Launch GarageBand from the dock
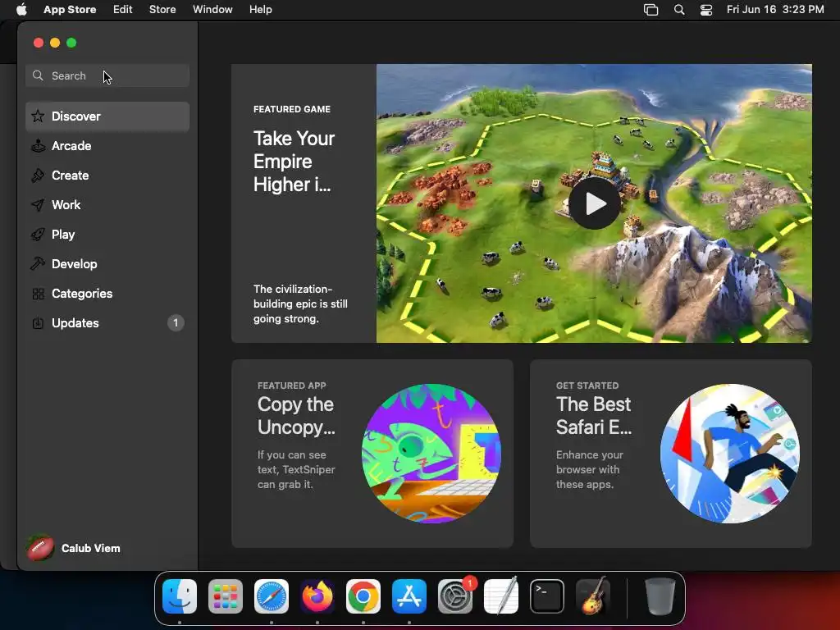Image resolution: width=840 pixels, height=630 pixels. (x=593, y=596)
